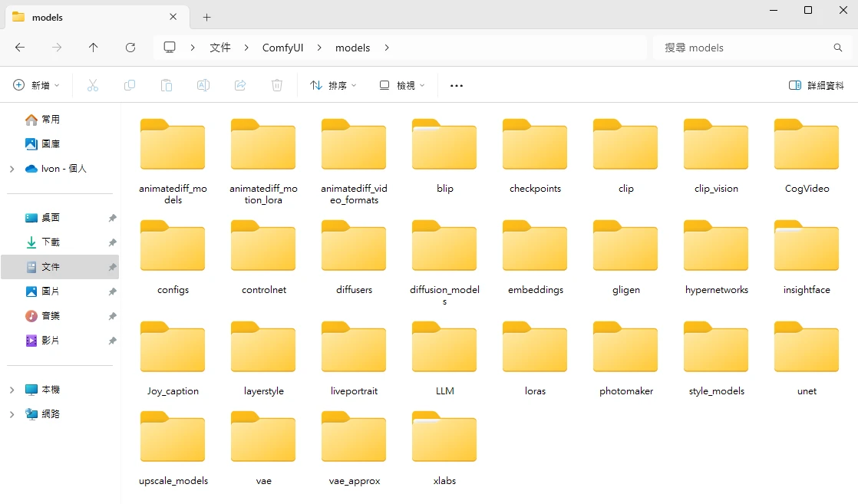Screen dimensions: 858x504
Task: Open the new tab plus button
Action: [206, 17]
